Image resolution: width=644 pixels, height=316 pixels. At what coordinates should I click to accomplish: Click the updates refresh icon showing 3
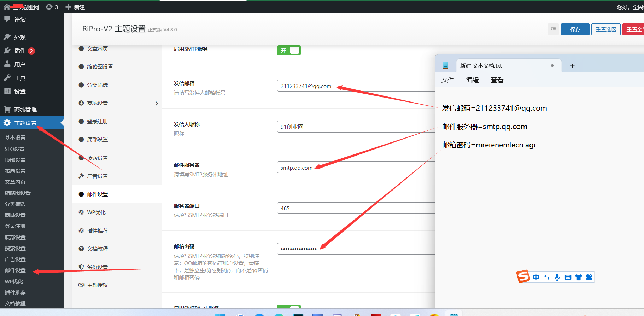click(x=49, y=7)
